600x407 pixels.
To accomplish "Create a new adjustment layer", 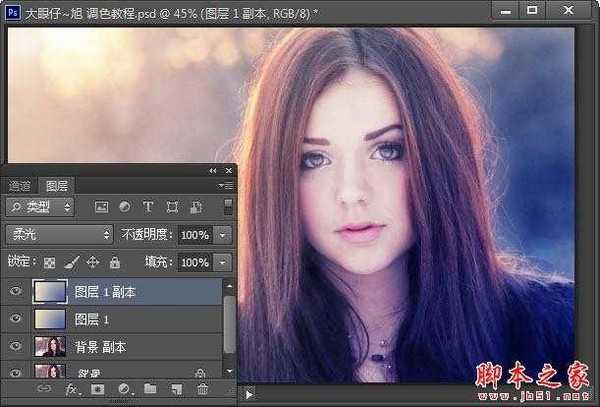I will pyautogui.click(x=124, y=388).
